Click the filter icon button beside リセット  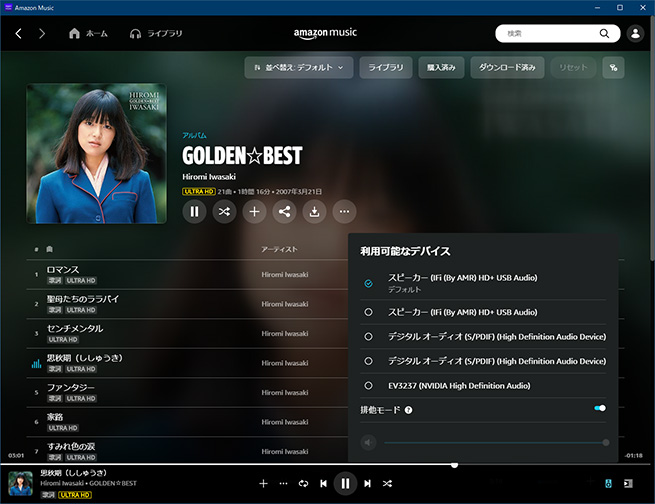pos(613,67)
